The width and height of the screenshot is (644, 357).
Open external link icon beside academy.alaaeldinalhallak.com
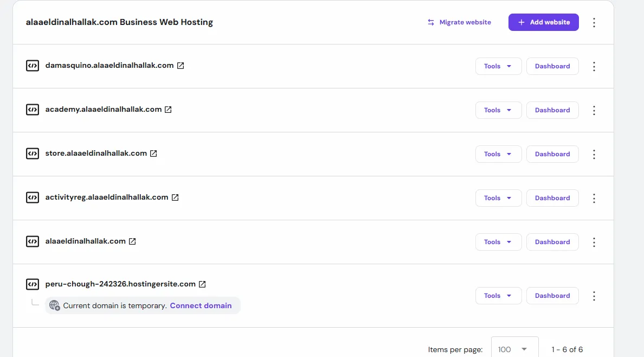[x=168, y=110]
